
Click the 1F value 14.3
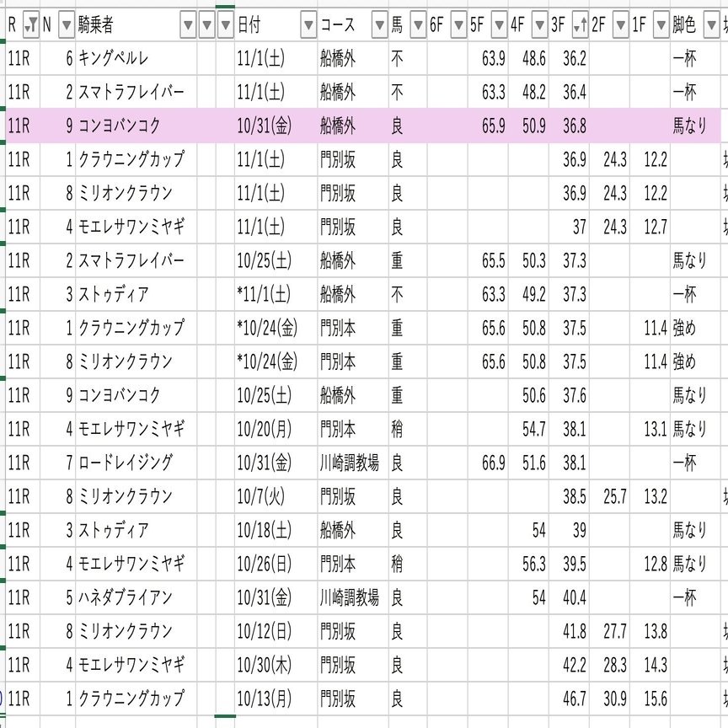[655, 665]
